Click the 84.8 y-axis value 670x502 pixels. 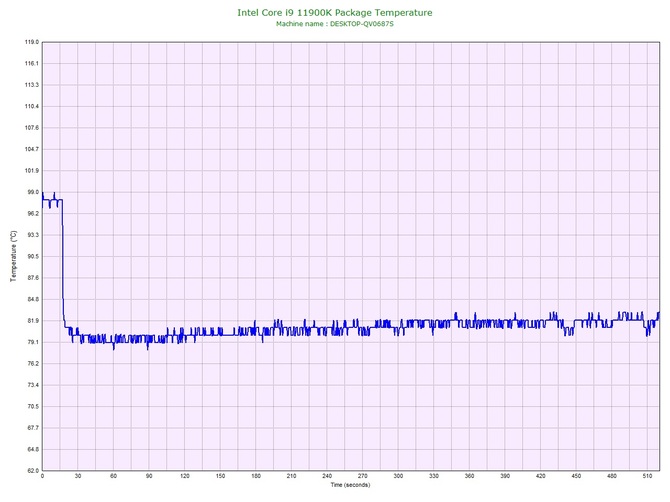pos(33,299)
